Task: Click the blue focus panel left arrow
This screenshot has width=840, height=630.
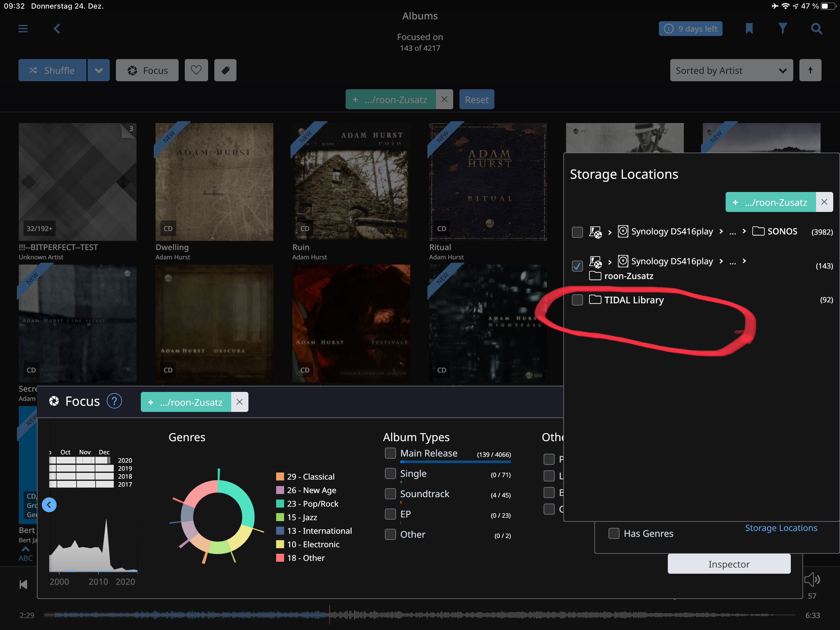Action: point(50,504)
